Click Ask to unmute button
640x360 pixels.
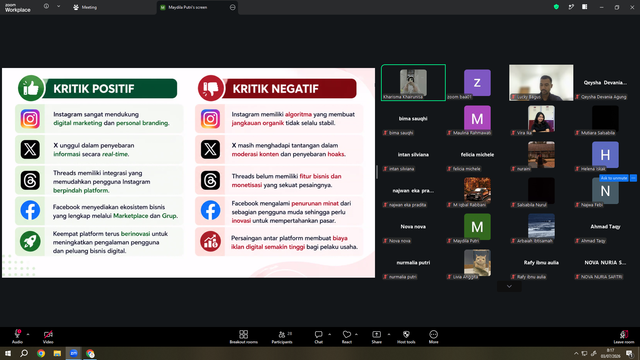[614, 178]
